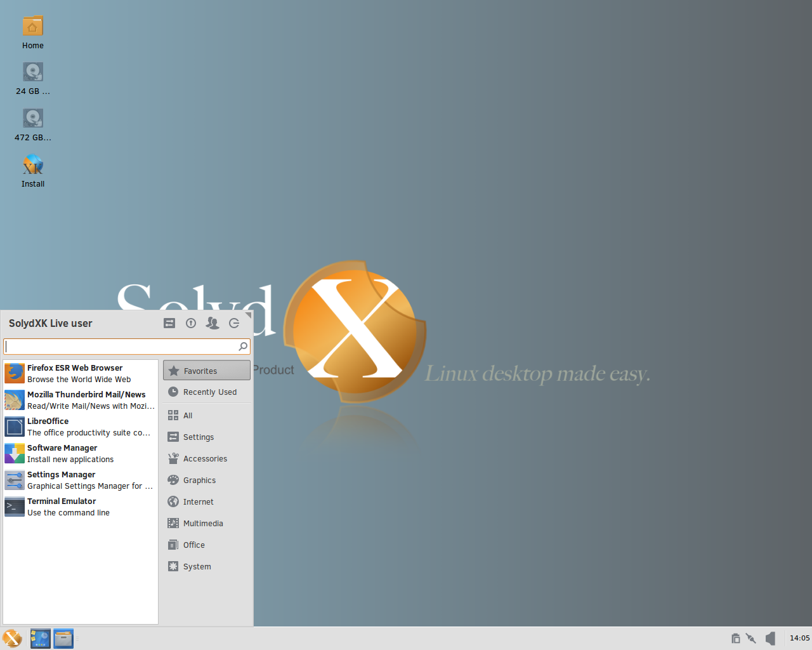Viewport: 812px width, 650px height.
Task: Open the Settings category
Action: pyautogui.click(x=207, y=437)
